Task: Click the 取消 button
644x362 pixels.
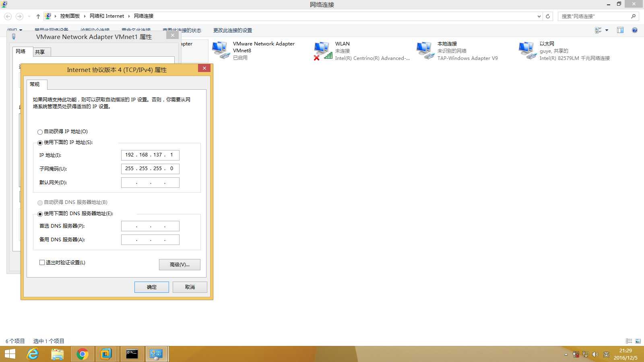Action: 190,287
